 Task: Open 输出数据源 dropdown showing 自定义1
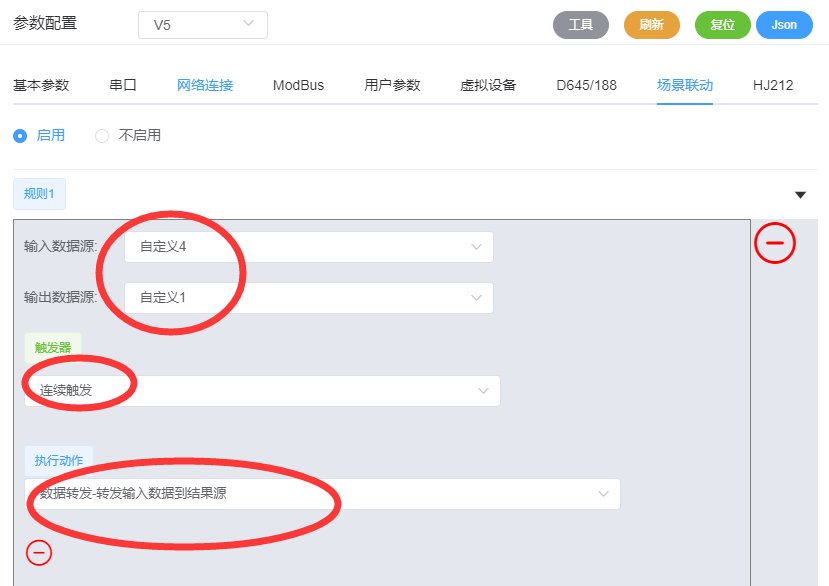coord(308,298)
